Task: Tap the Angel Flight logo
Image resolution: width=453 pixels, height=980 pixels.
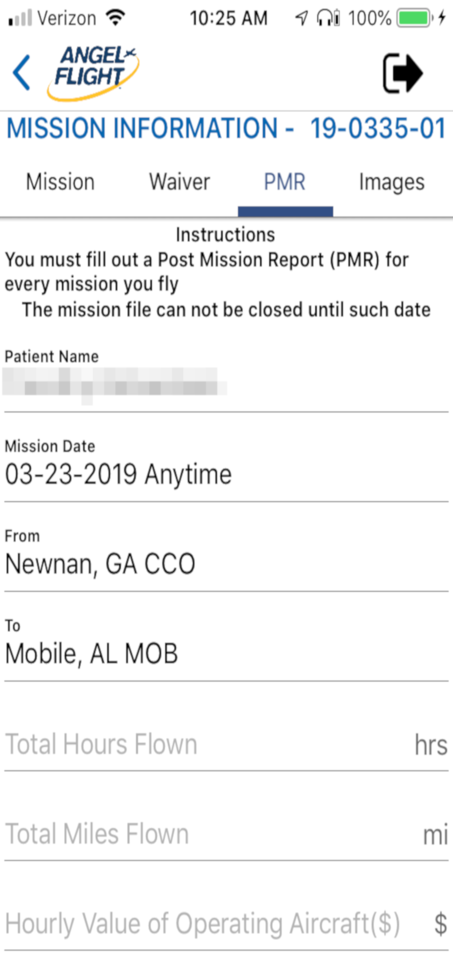Action: 93,73
